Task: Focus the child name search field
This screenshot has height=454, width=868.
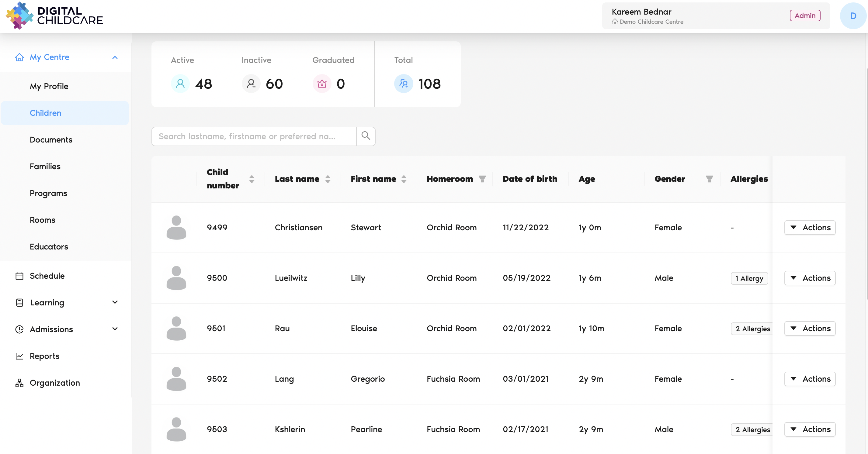Action: coord(254,136)
